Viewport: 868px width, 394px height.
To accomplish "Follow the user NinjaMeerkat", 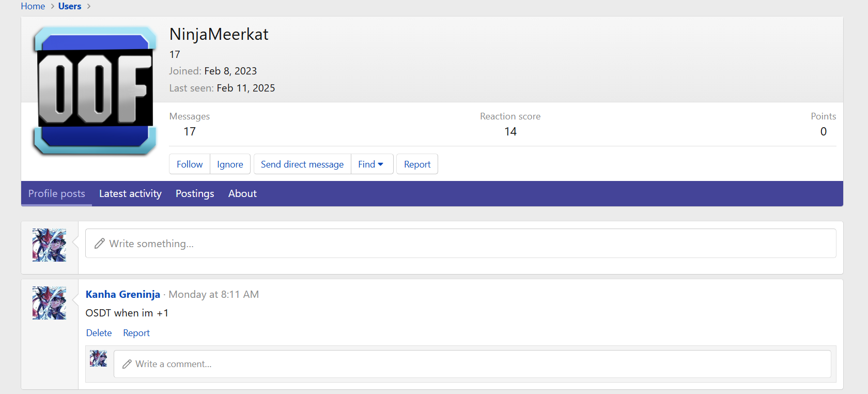I will point(190,164).
